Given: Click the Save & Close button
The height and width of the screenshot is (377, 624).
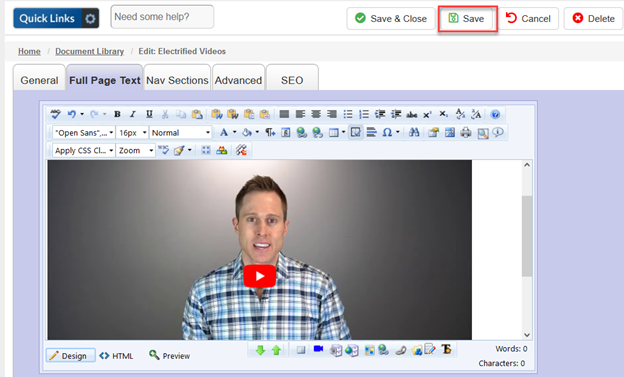Looking at the screenshot, I should tap(391, 19).
